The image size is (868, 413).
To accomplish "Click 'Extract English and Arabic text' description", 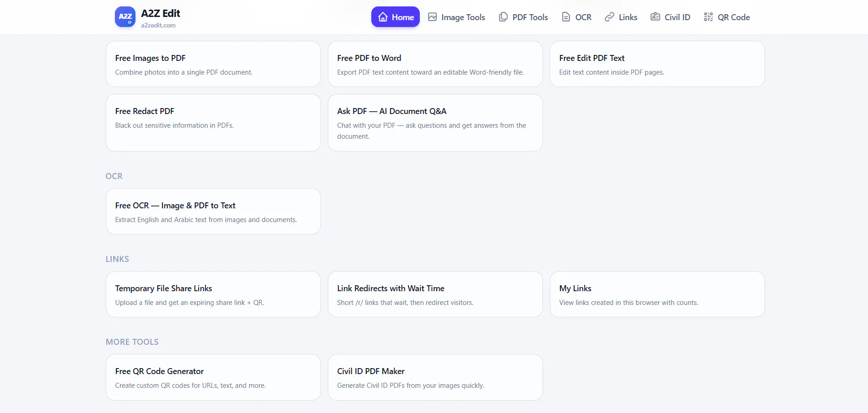I will click(x=206, y=220).
